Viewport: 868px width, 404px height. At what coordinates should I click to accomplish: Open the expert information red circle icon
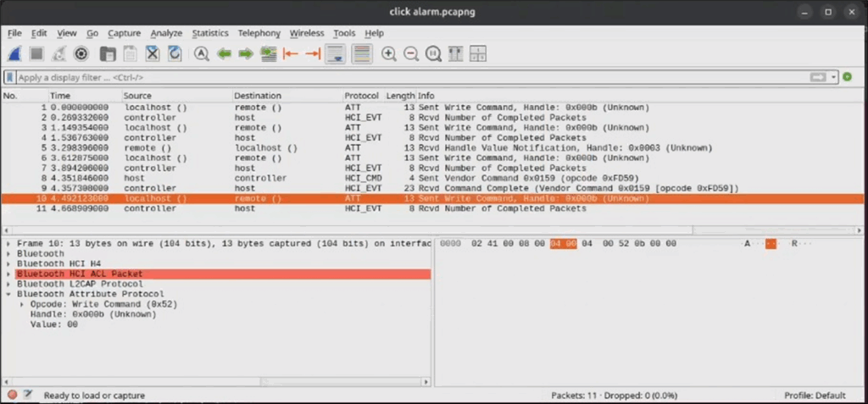point(12,395)
